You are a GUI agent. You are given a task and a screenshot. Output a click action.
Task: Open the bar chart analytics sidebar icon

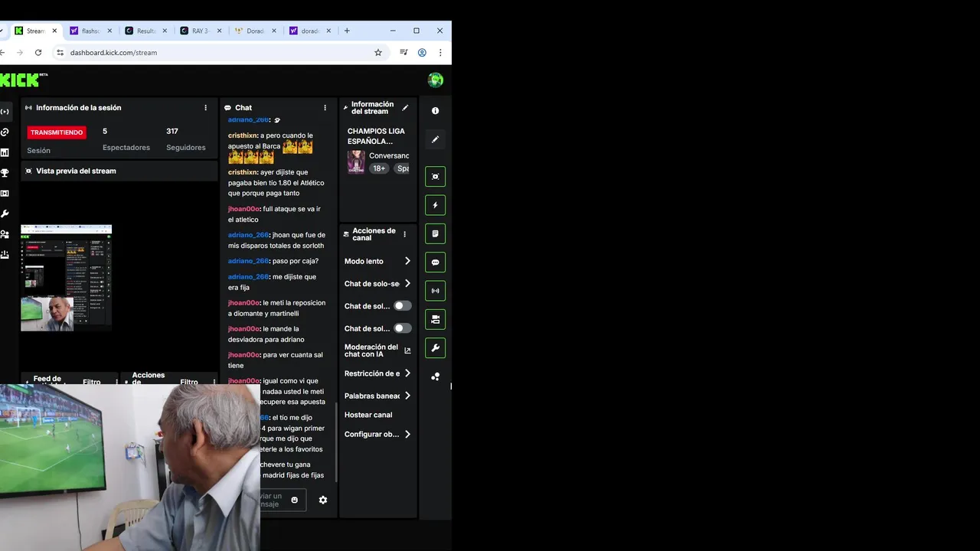click(x=5, y=152)
